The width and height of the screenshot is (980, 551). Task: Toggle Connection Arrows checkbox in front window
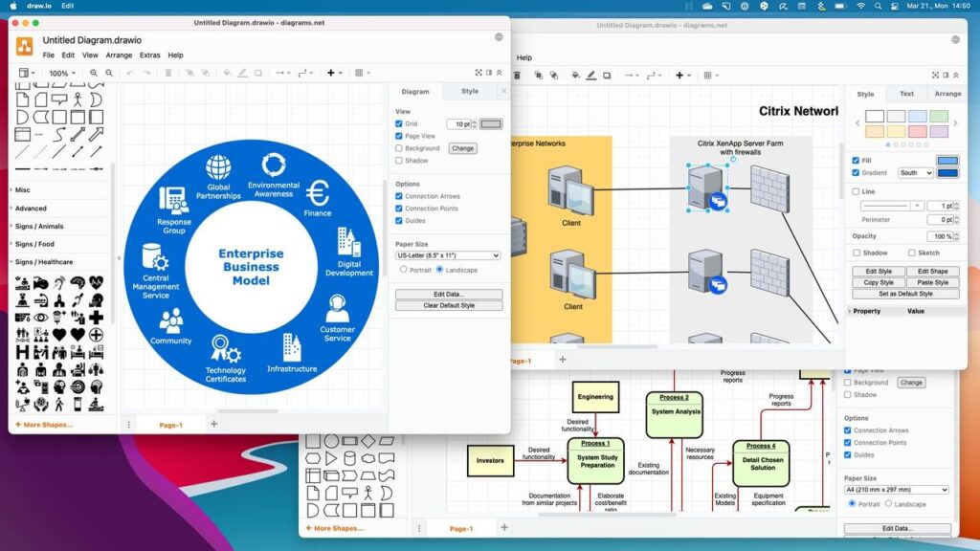(399, 196)
